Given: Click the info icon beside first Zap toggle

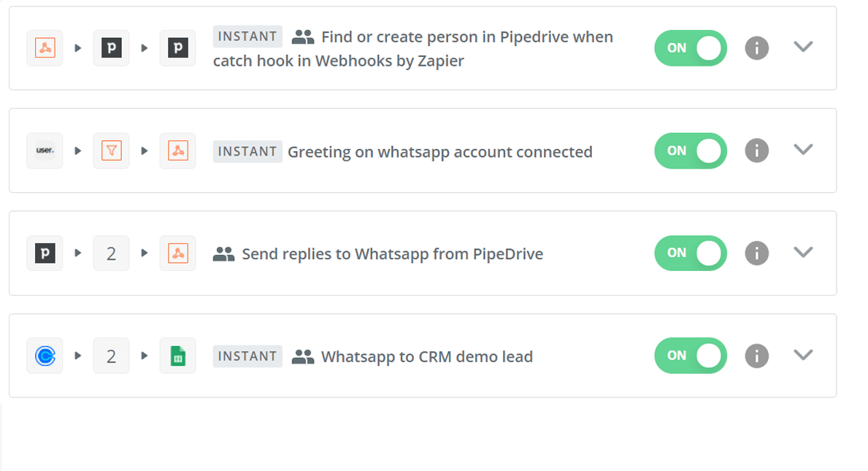Looking at the screenshot, I should tap(756, 47).
